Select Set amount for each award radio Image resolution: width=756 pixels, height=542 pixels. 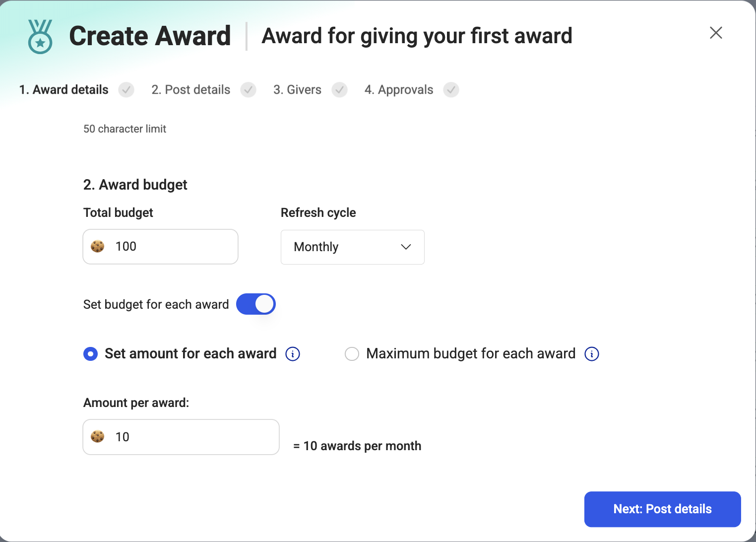(90, 354)
